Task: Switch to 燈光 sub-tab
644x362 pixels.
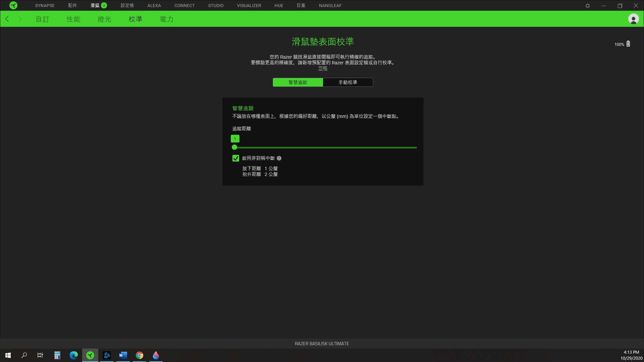Action: (104, 19)
